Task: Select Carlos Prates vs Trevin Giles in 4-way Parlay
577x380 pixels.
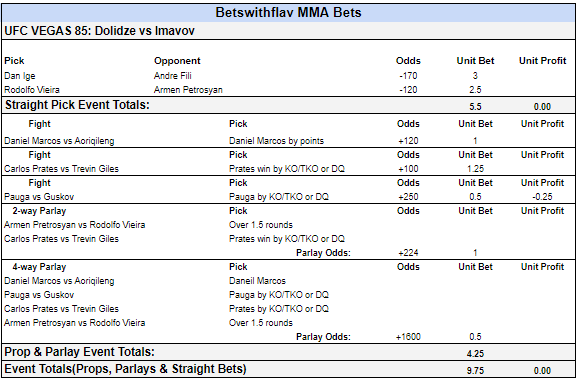Action: [x=61, y=309]
